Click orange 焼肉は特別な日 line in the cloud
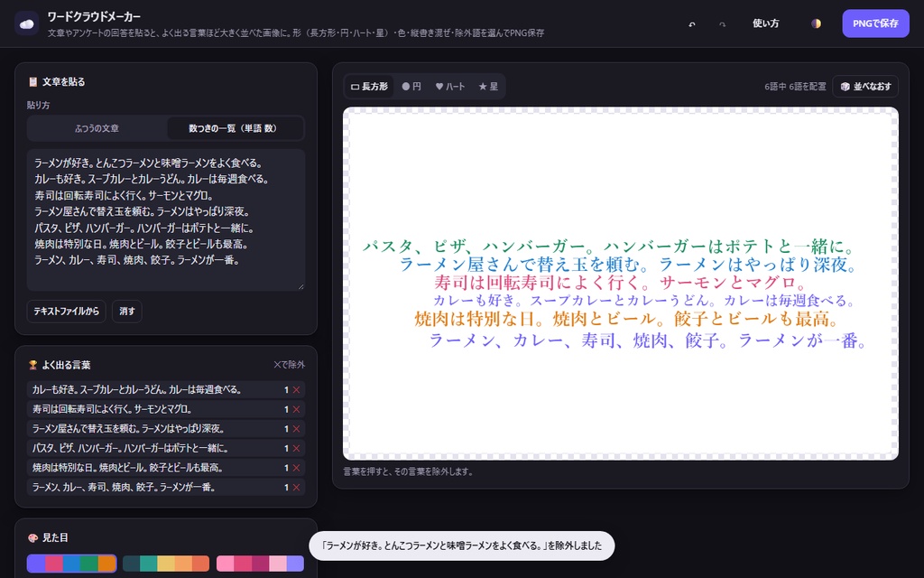This screenshot has height=578, width=924. point(626,319)
